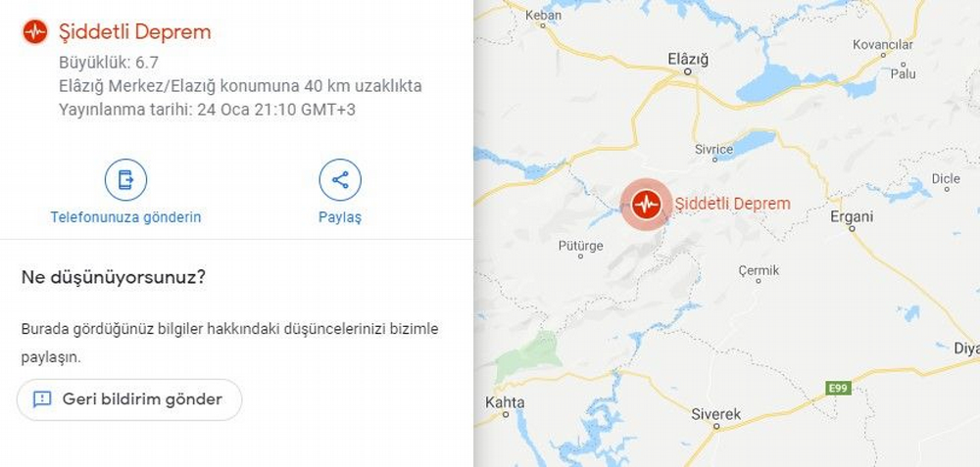980x467 pixels.
Task: Select the Paylaş text link
Action: (x=340, y=218)
